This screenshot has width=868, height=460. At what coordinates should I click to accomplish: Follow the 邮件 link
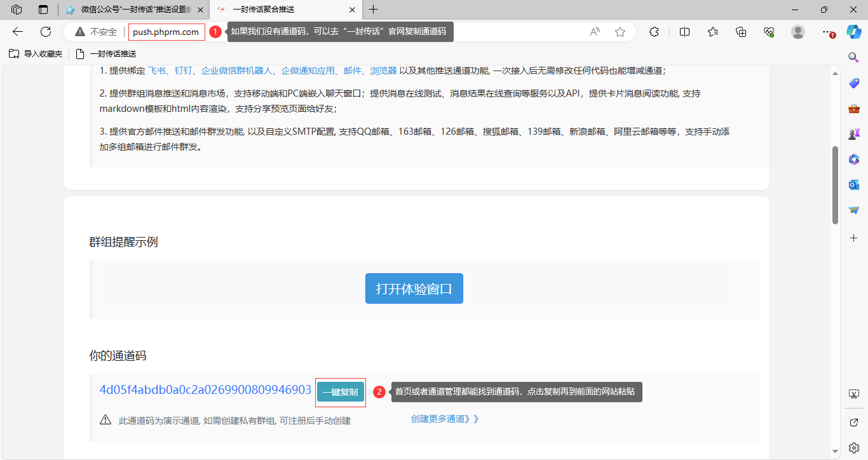pos(352,71)
